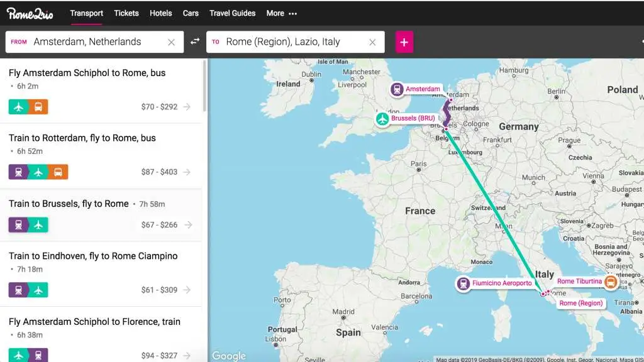The image size is (644, 362).
Task: Click the plane icon on the first route
Action: (17, 106)
